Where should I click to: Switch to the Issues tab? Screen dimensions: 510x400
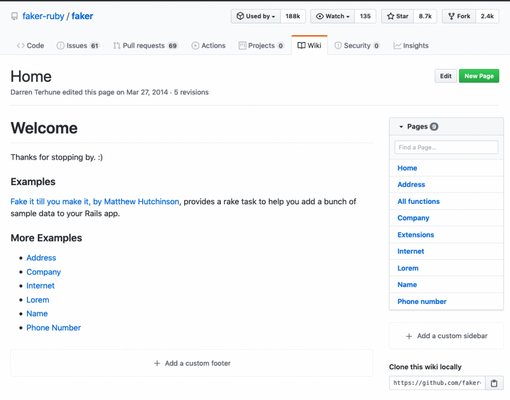tap(78, 46)
